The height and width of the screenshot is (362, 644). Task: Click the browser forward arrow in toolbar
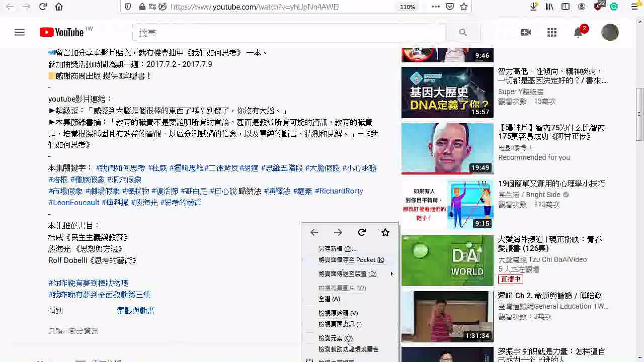click(27, 7)
